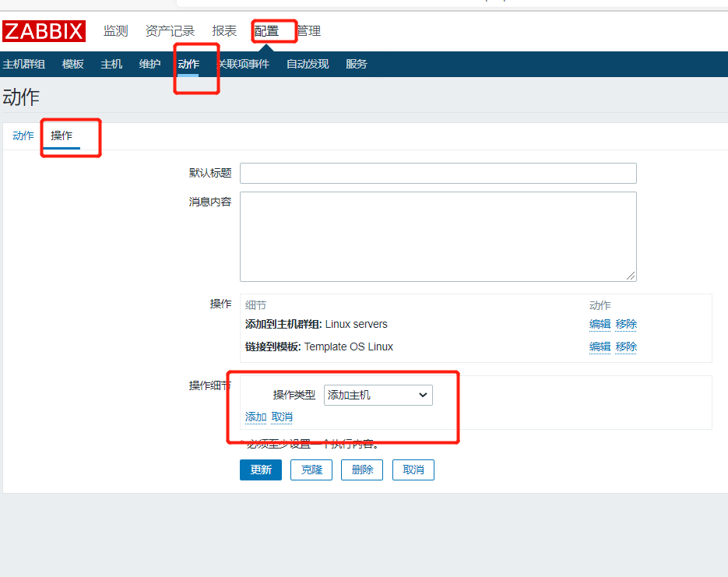Click the ZABBIX logo

click(44, 31)
